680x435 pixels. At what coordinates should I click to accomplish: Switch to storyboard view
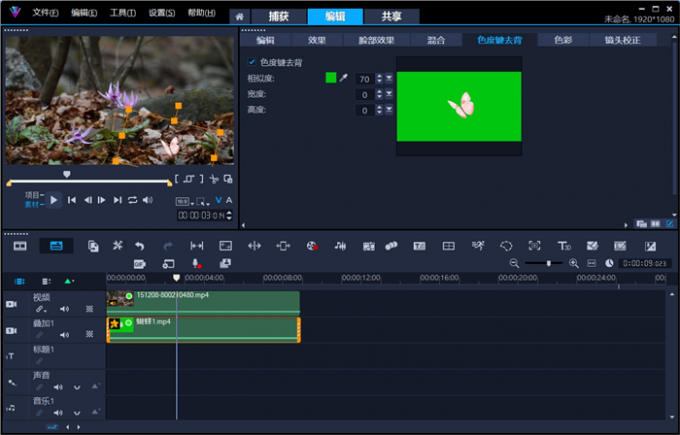click(x=20, y=246)
